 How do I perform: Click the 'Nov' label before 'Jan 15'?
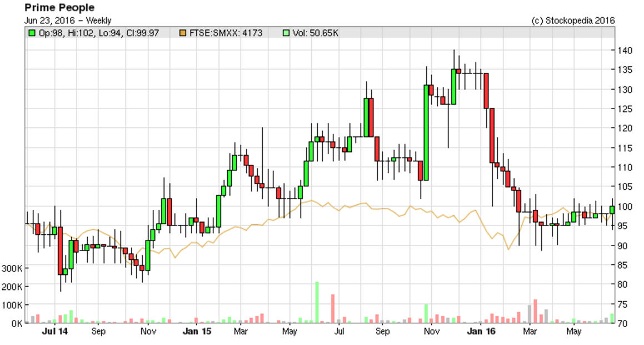click(148, 332)
